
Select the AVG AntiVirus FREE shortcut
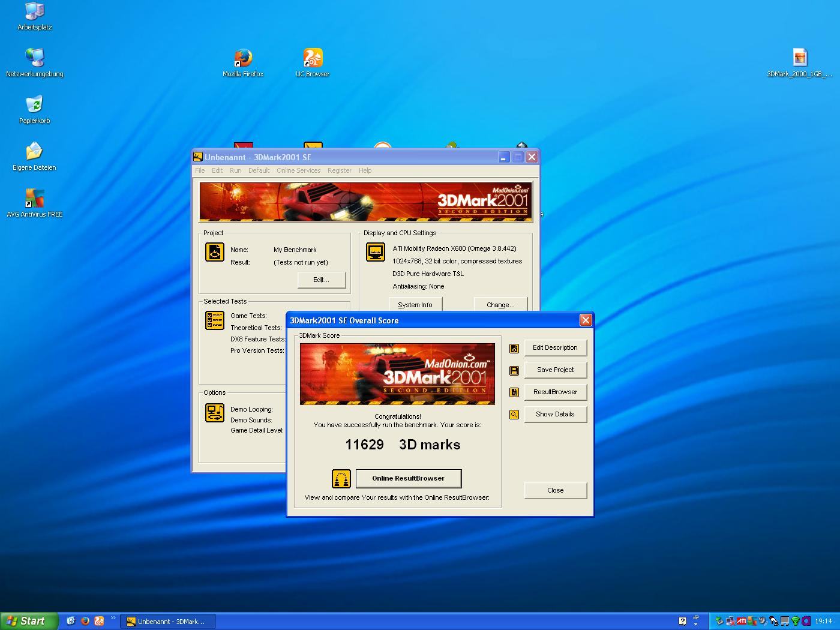[x=34, y=203]
